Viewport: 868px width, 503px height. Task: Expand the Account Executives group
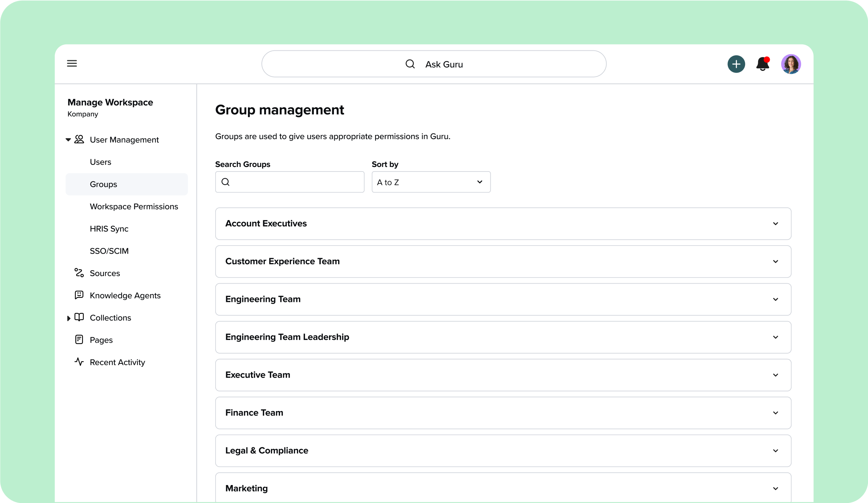775,224
